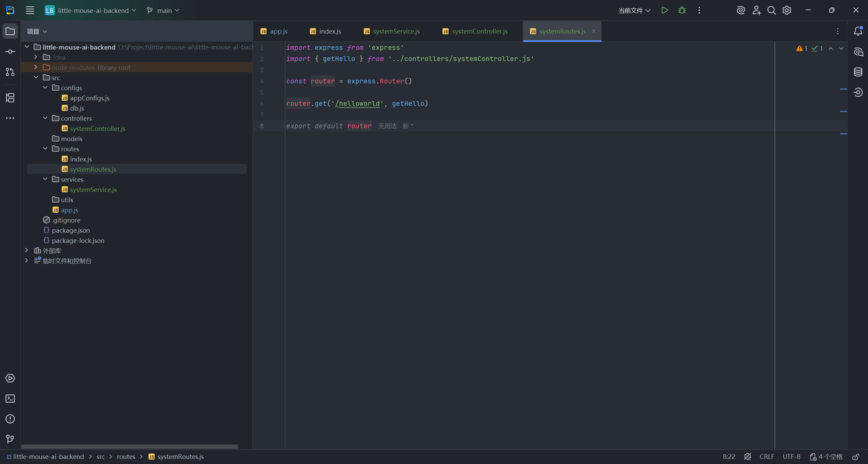Switch to the app.js editor tab

[278, 31]
